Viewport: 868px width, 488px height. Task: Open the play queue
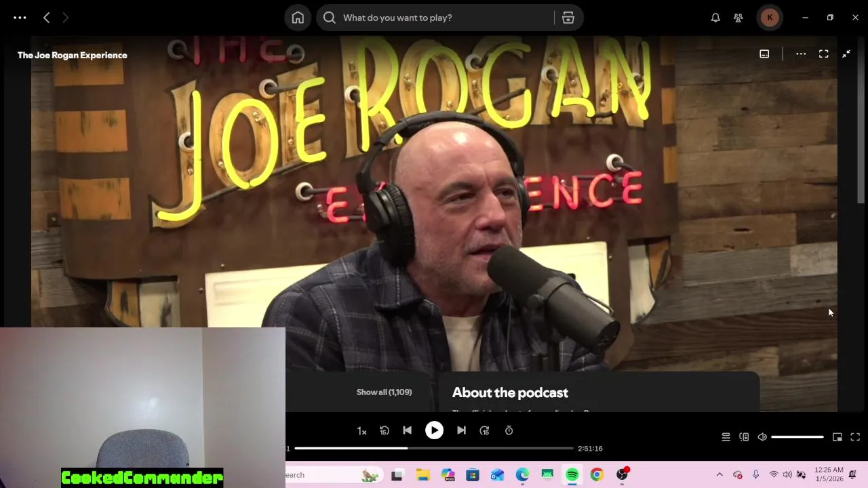(726, 437)
